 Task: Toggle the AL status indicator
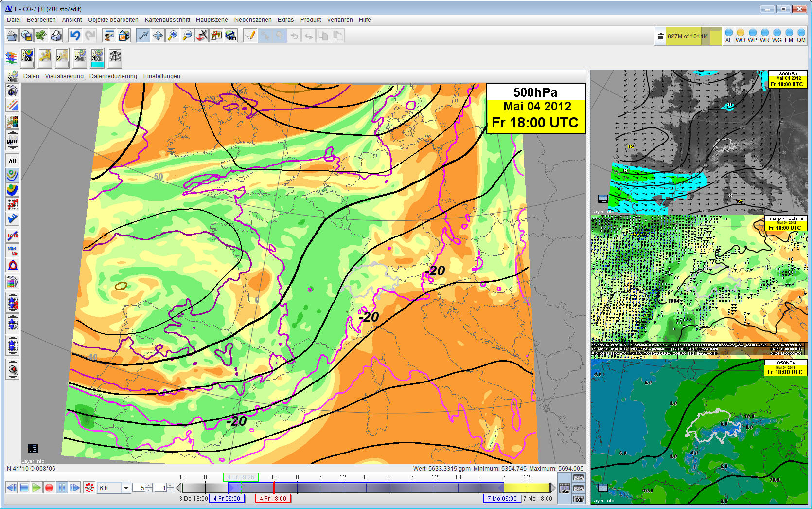click(728, 33)
